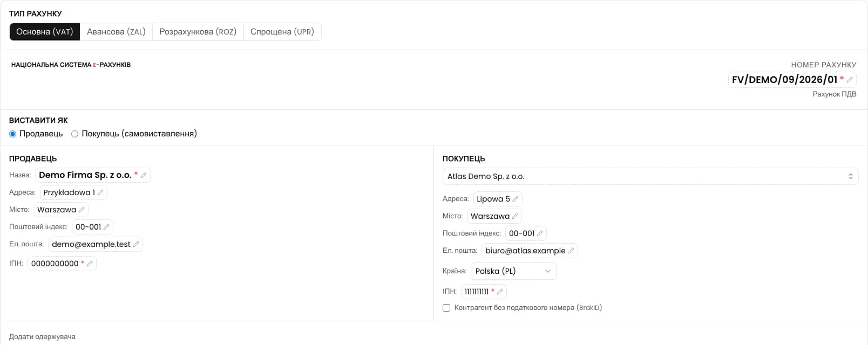868x345 pixels.
Task: Edit buyer address Lipowa 5 pencil icon
Action: click(516, 199)
